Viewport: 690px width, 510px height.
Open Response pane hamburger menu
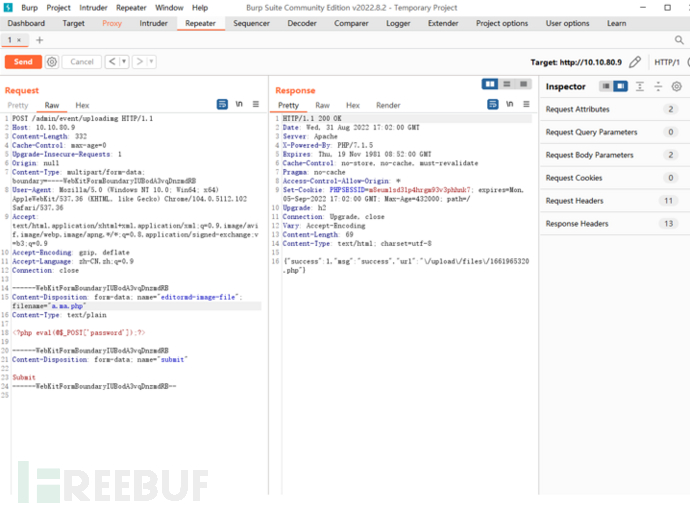tap(526, 104)
